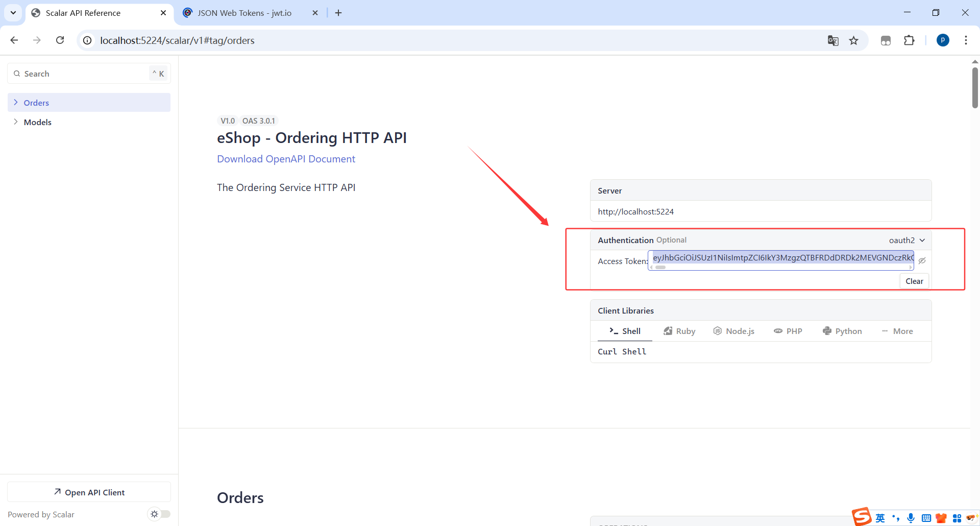
Task: Click the eShop - Ordering HTTP API title
Action: tap(311, 138)
